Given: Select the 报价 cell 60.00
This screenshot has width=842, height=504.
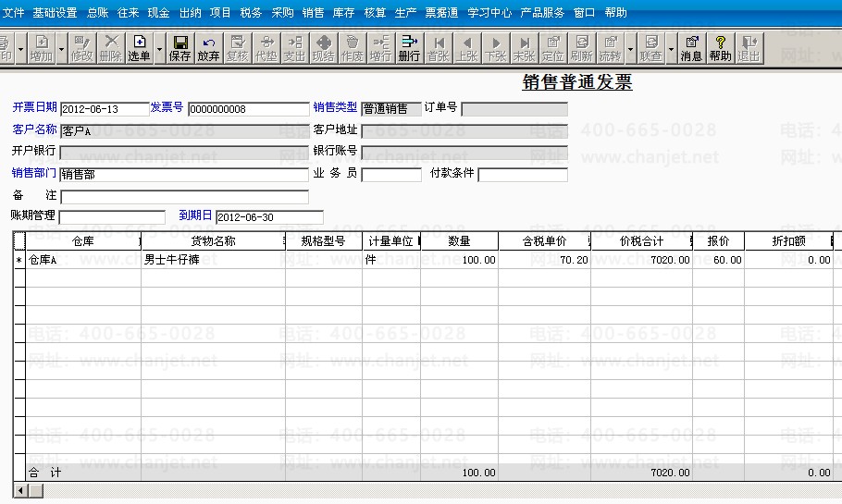Looking at the screenshot, I should [719, 260].
